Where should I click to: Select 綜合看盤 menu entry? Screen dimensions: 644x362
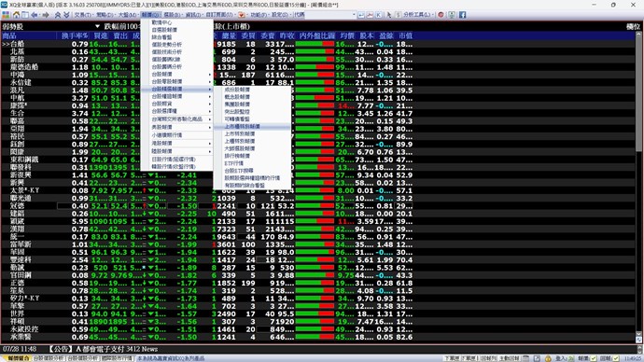coord(176,37)
